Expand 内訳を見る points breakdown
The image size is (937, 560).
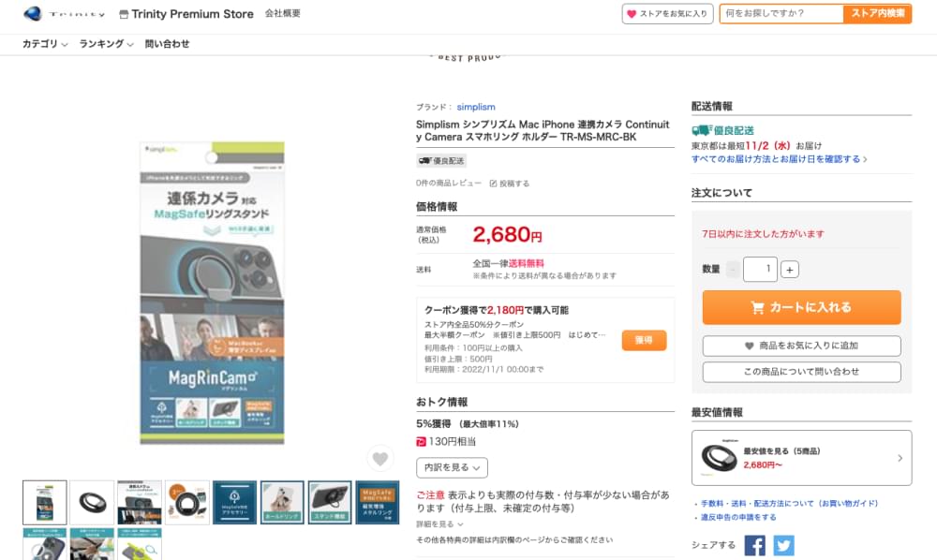(x=452, y=466)
